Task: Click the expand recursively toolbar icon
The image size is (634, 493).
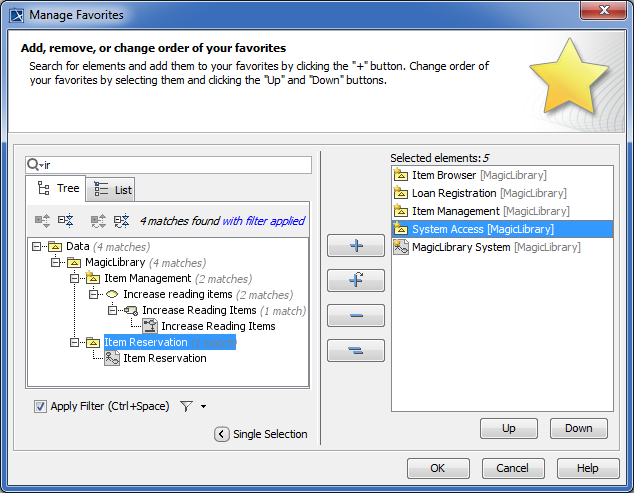Action: tap(98, 221)
